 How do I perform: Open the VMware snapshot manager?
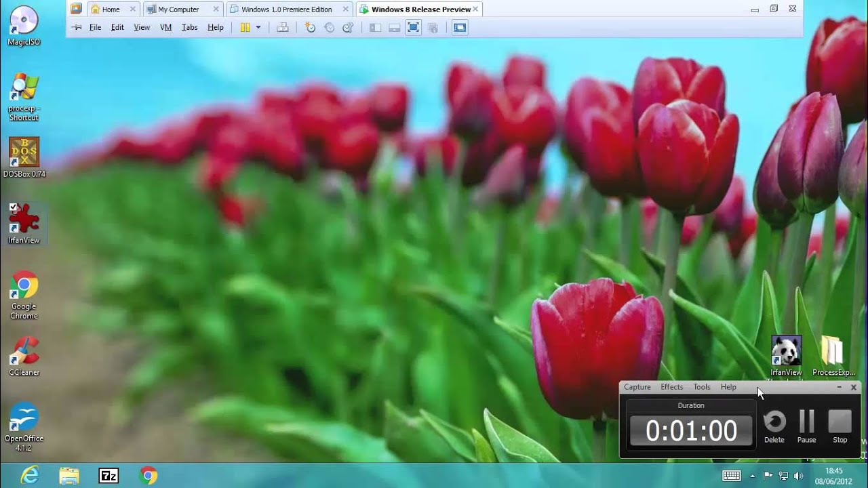(348, 28)
